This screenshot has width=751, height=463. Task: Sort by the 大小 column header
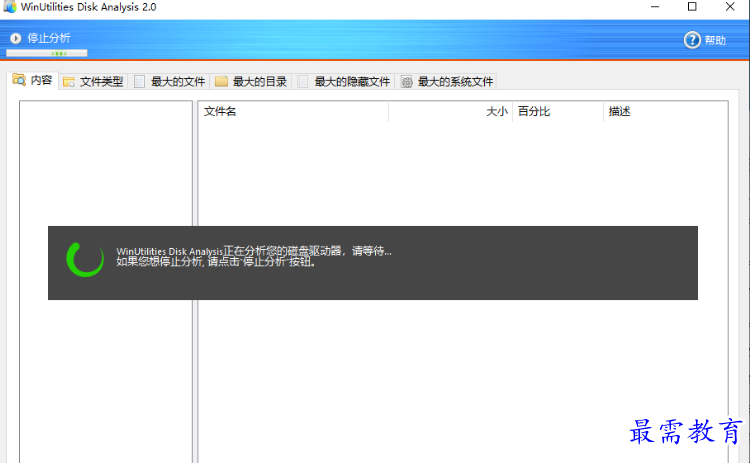click(x=451, y=112)
